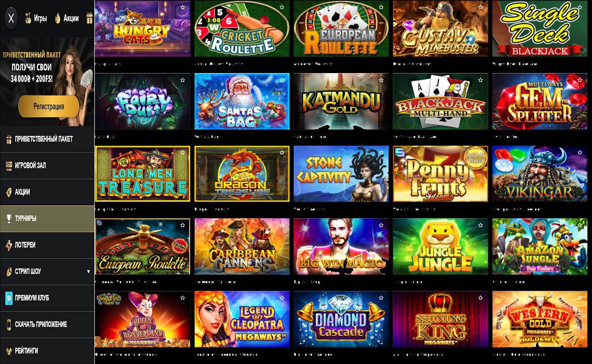The image size is (592, 364).
Task: Click the phone icon beside Скачать приложение
Action: (x=9, y=324)
